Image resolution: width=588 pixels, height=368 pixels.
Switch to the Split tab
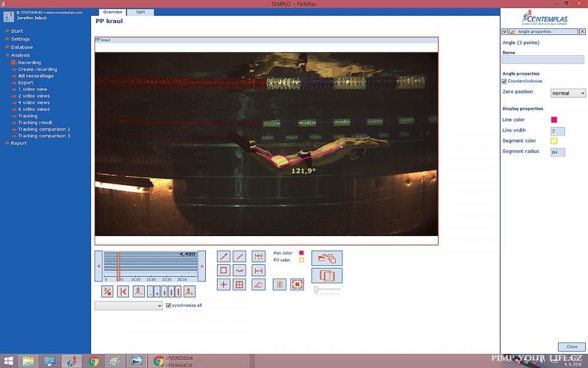point(141,12)
